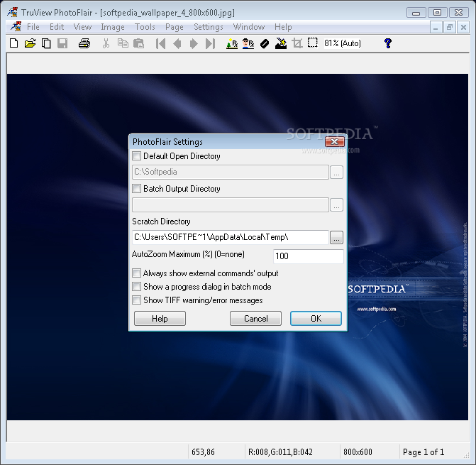The image size is (476, 465).
Task: Open the File menu
Action: click(33, 27)
